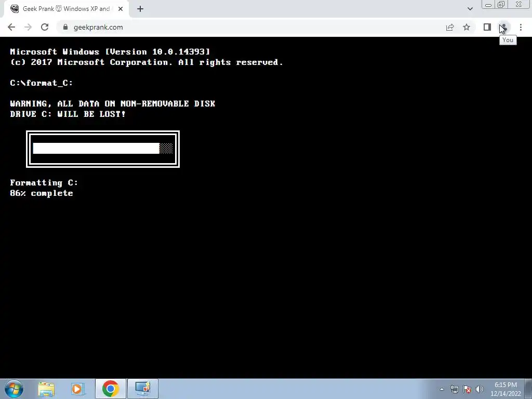Click the 'Formatting C:' text
This screenshot has height=399, width=532.
pyautogui.click(x=44, y=182)
